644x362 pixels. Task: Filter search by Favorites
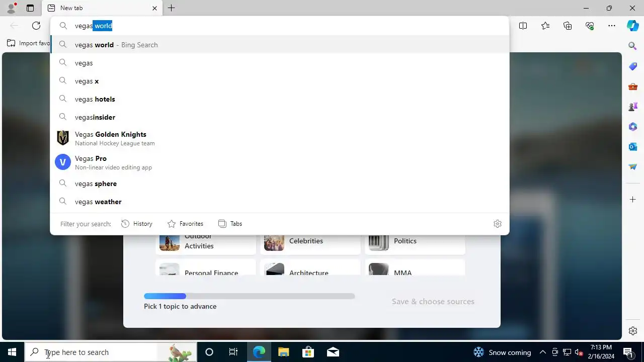pos(185,224)
